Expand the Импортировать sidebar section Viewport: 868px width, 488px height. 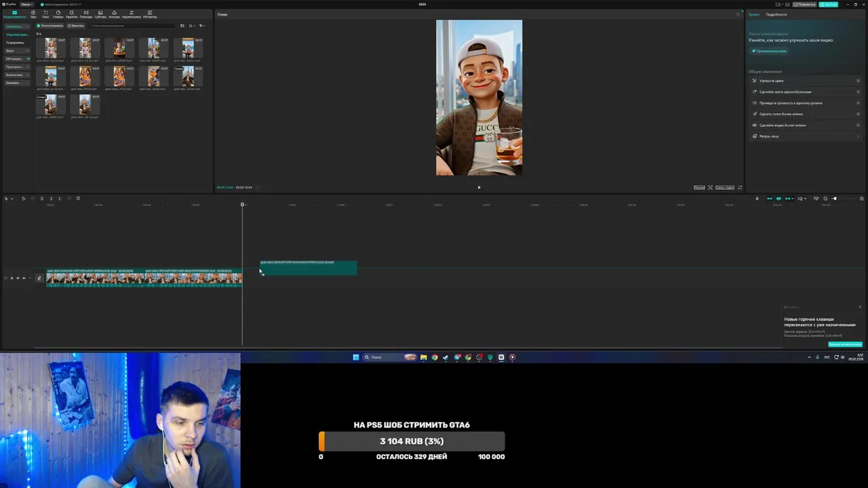click(17, 26)
